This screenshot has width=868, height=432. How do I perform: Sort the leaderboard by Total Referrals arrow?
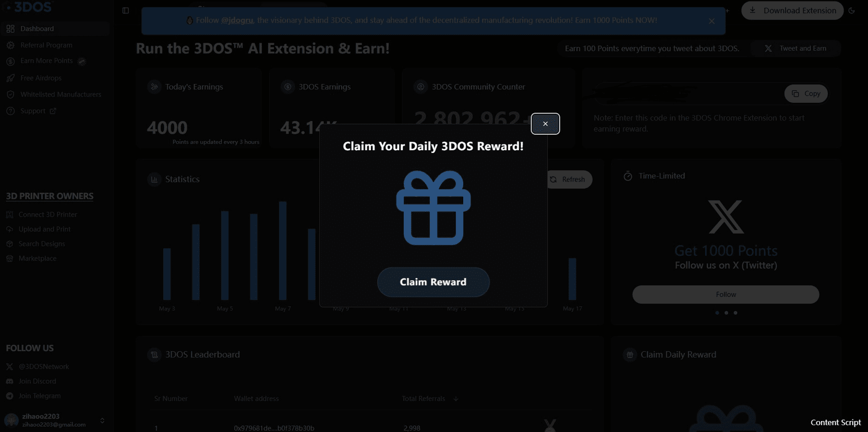click(456, 399)
